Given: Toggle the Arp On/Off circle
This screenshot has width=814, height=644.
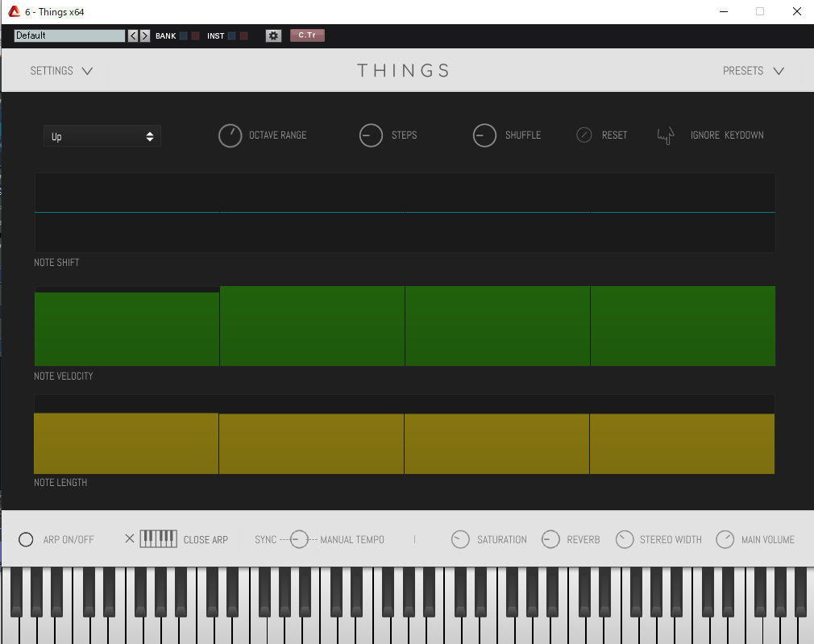Looking at the screenshot, I should pyautogui.click(x=26, y=539).
